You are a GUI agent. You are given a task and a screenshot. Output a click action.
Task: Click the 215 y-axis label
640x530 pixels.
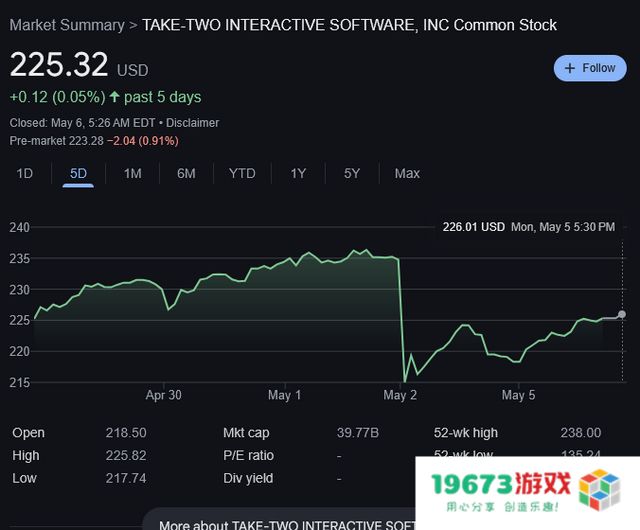[x=20, y=383]
